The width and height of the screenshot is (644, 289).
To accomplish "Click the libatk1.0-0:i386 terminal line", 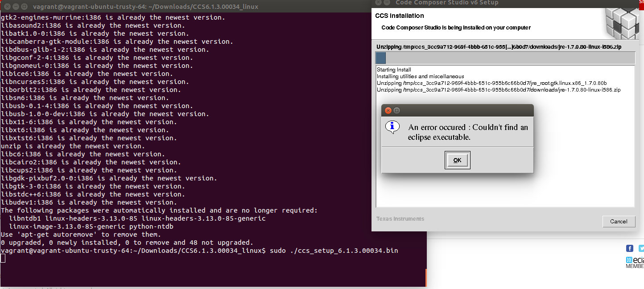I will point(95,34).
